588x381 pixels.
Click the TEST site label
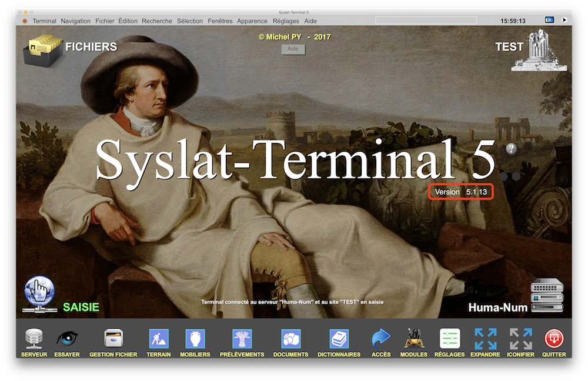(x=509, y=47)
